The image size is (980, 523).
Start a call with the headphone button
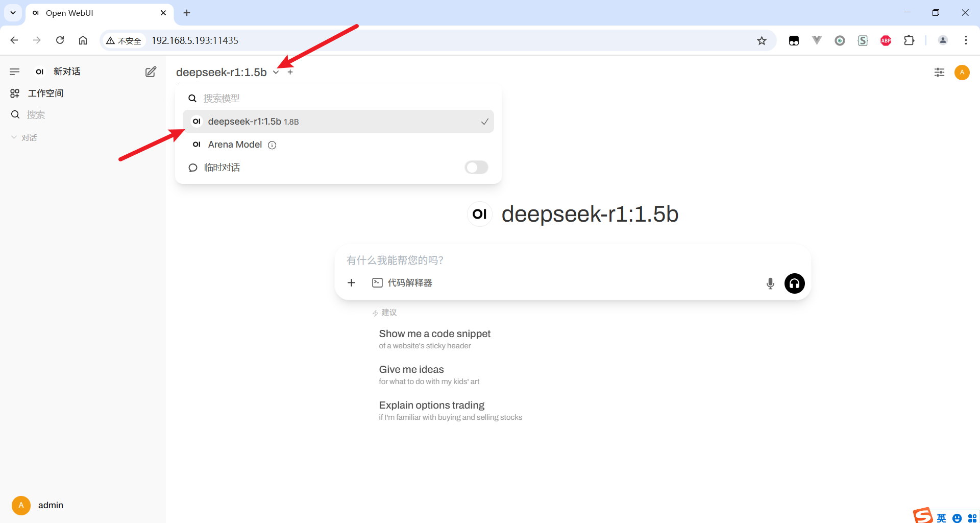[794, 283]
